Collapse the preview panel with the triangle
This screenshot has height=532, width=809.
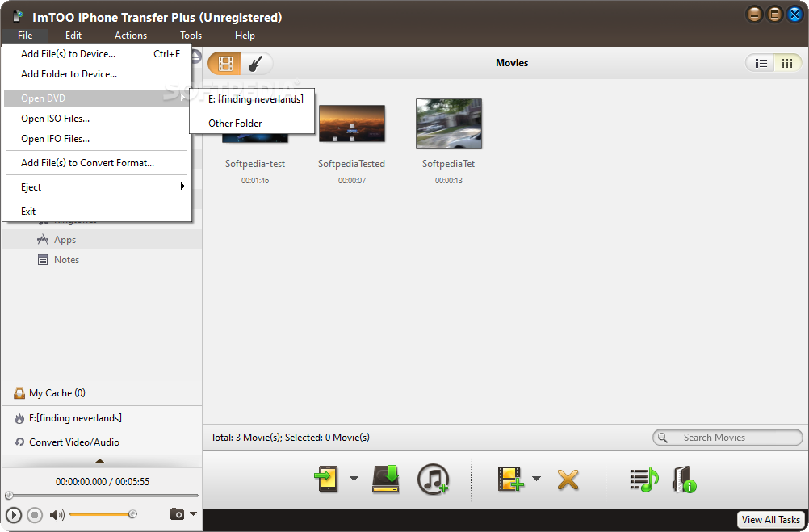[x=100, y=461]
